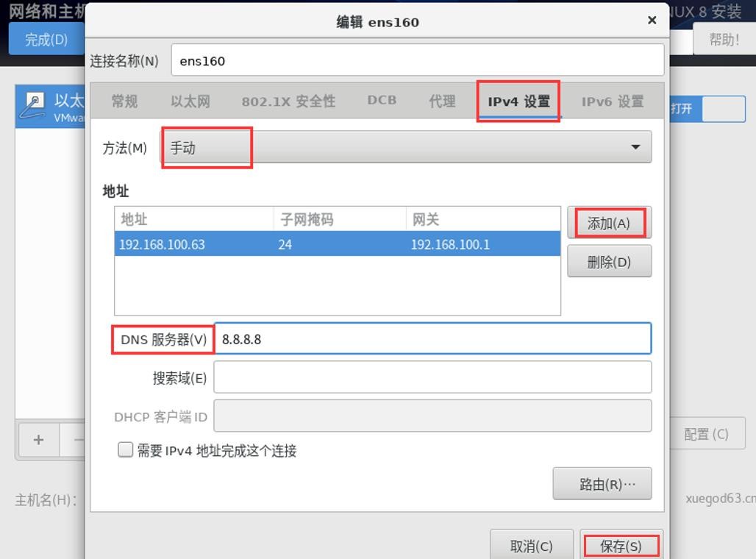Click the 添加(A) button
Viewport: 756px width, 559px height.
point(609,222)
